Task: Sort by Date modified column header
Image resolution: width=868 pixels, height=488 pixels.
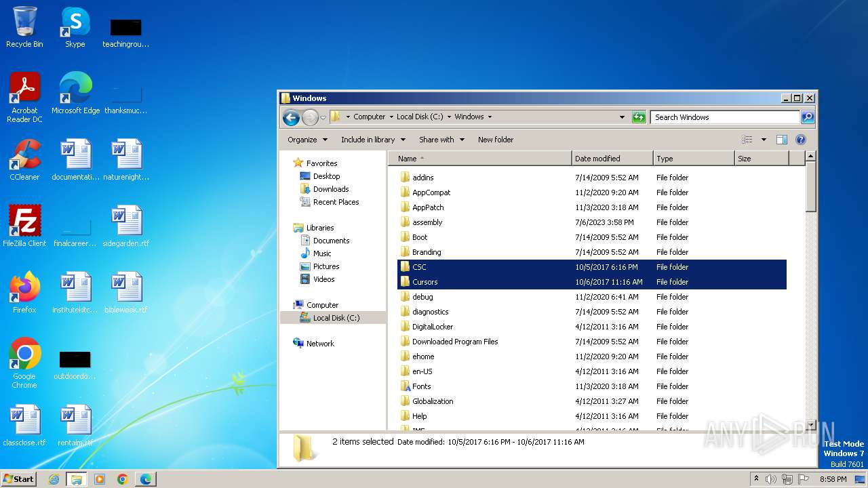Action: coord(612,159)
